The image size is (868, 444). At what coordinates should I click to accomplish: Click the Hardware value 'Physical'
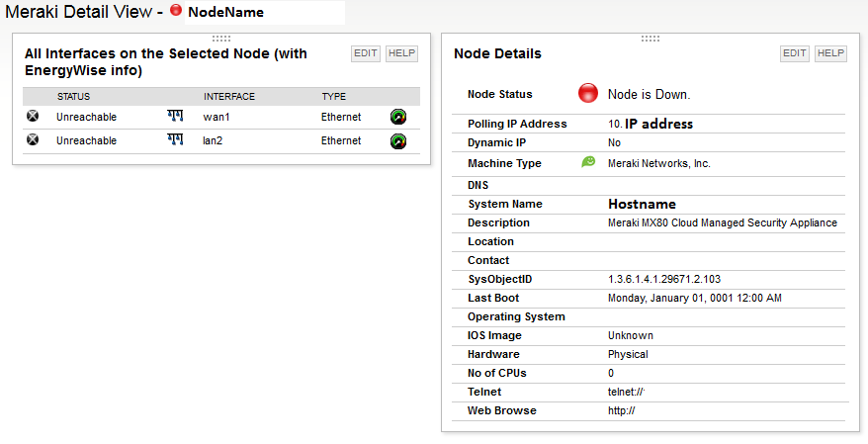(628, 354)
